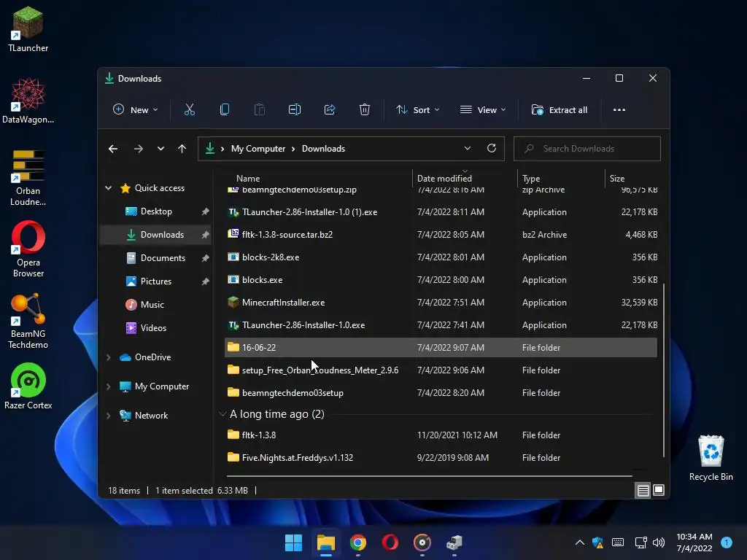This screenshot has height=560, width=747.
Task: Sort by Date modified column header
Action: tap(444, 178)
